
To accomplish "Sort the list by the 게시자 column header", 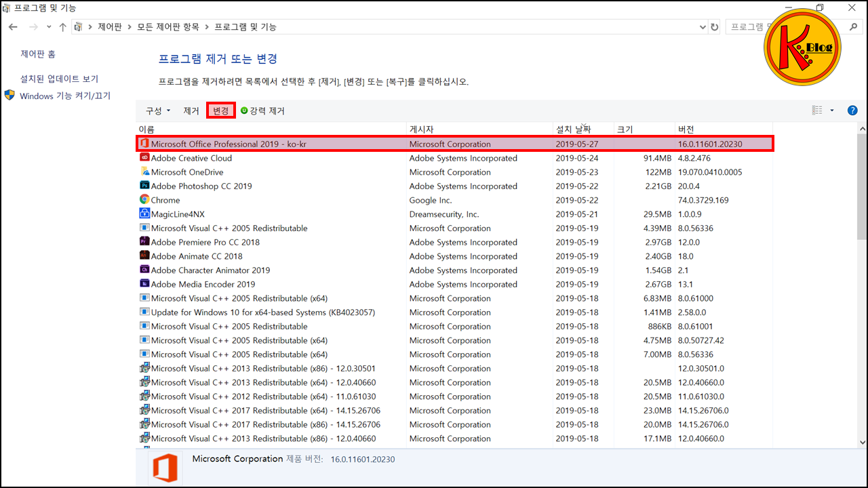I will point(479,129).
